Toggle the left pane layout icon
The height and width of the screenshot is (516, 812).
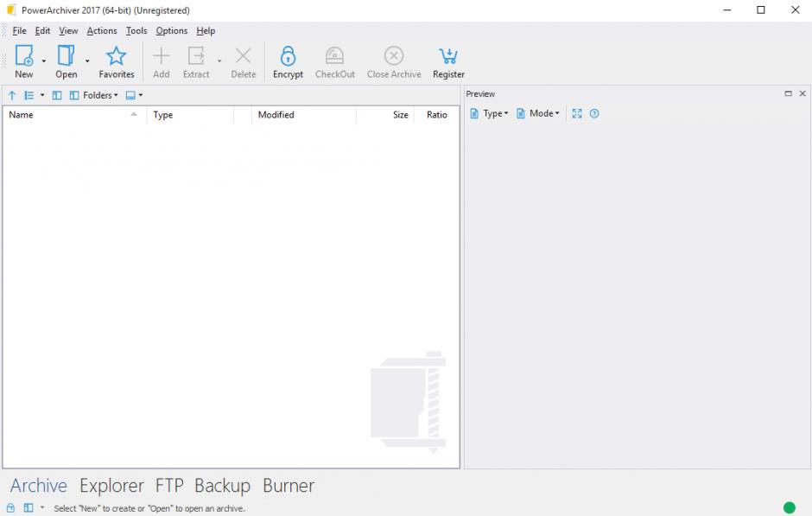click(x=57, y=95)
